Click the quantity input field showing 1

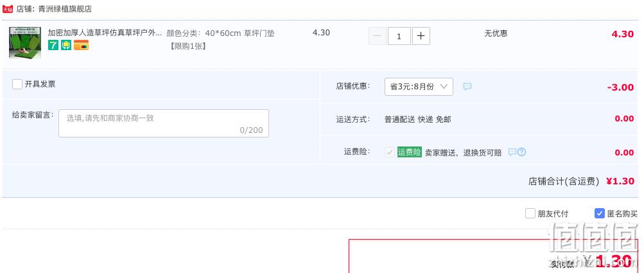399,36
